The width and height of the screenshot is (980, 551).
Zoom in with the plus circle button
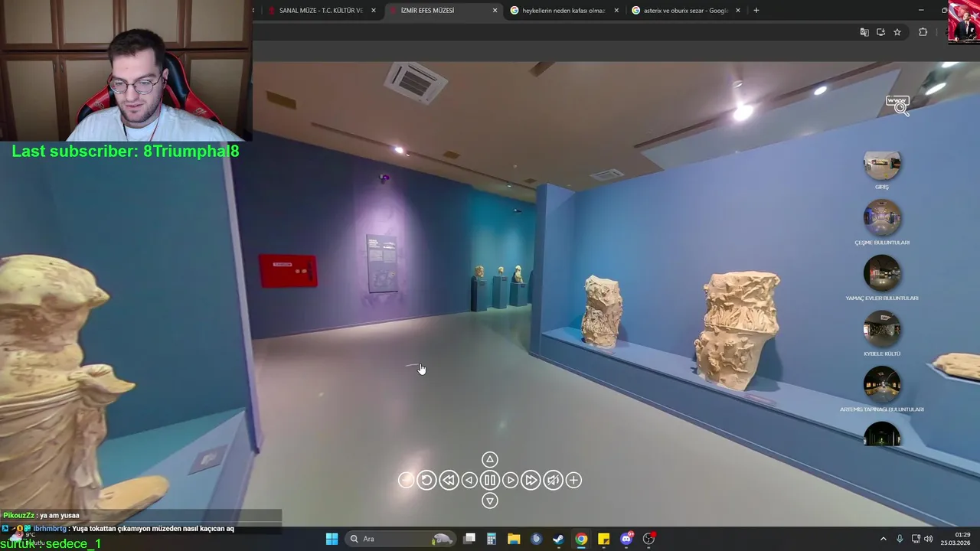pos(573,480)
